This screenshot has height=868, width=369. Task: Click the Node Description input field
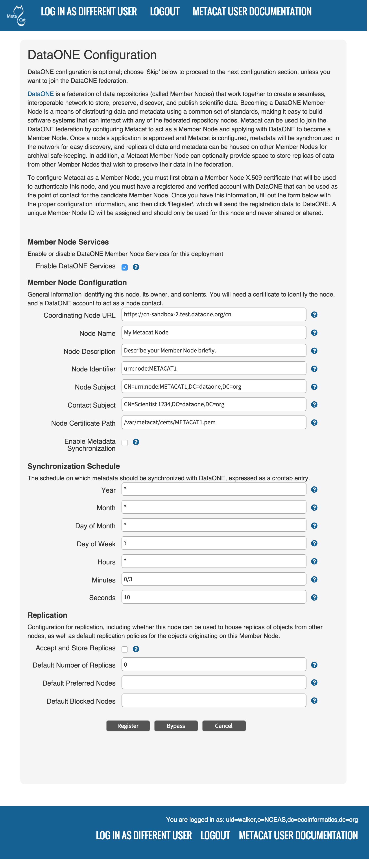tap(214, 351)
